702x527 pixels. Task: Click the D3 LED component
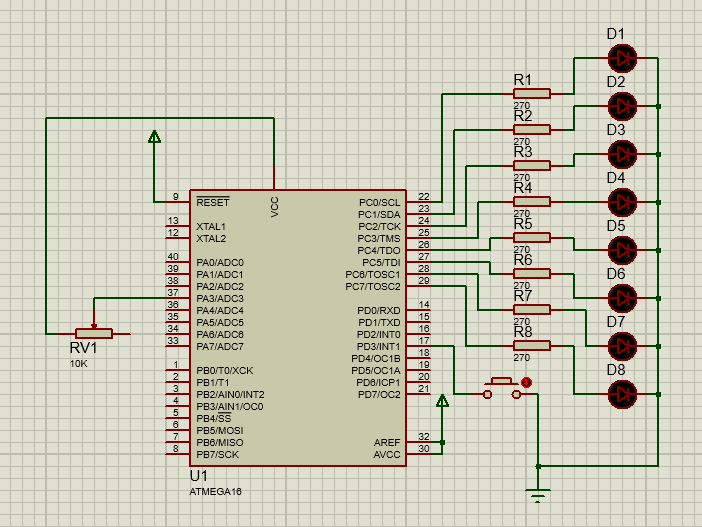click(622, 154)
